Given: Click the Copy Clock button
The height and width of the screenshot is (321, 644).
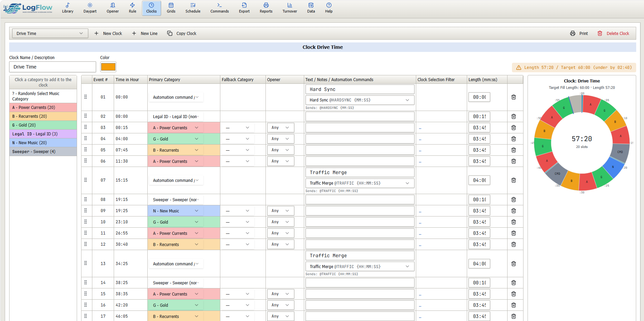Looking at the screenshot, I should point(182,33).
